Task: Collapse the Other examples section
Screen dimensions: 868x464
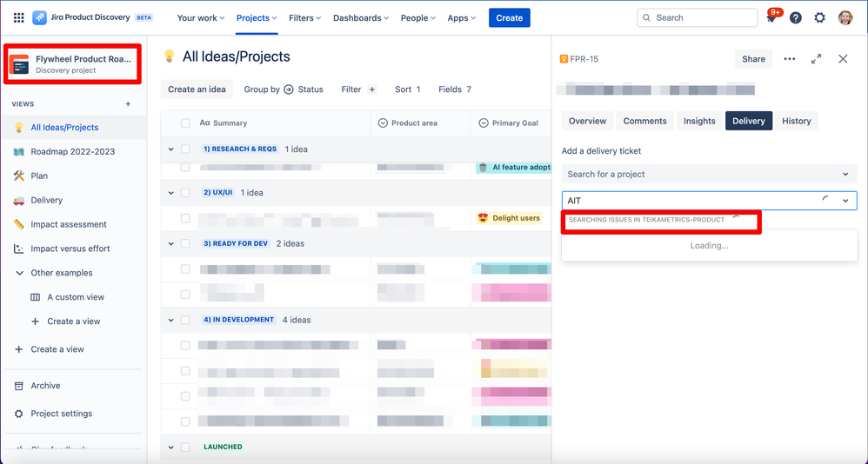Action: (x=19, y=273)
